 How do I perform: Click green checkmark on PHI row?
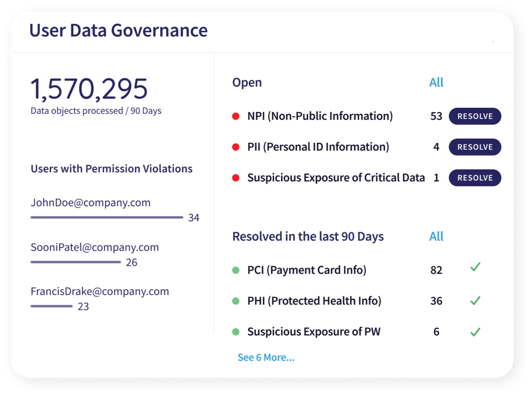475,300
